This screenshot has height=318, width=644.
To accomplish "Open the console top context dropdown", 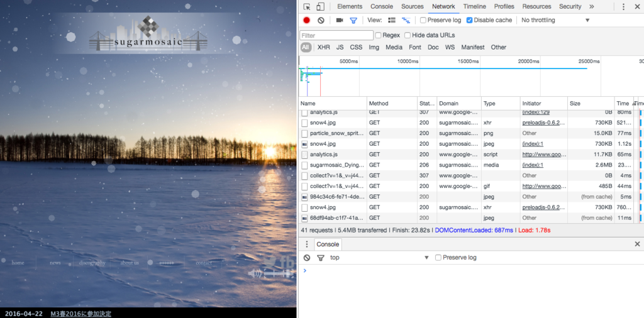I will [x=379, y=258].
